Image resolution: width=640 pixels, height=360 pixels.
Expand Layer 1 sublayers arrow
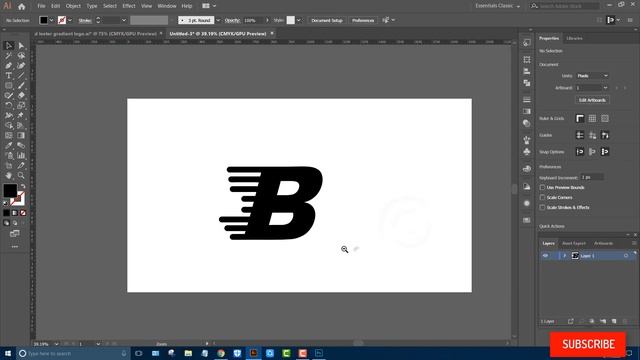[x=564, y=256]
